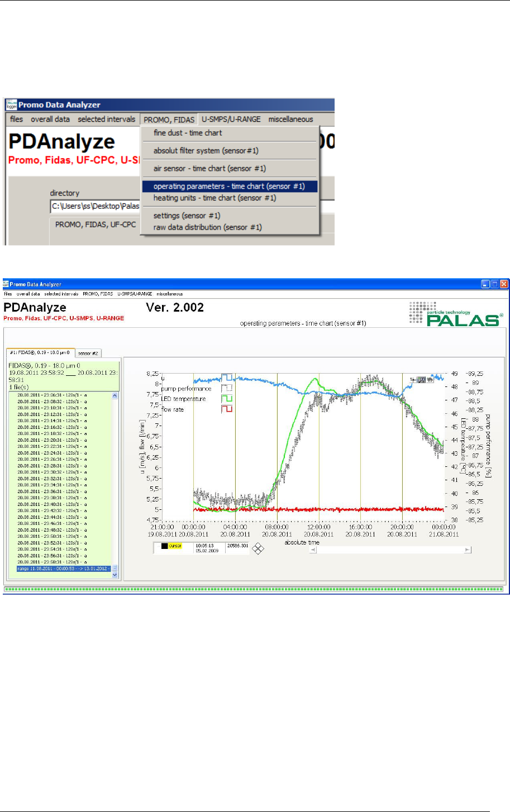The width and height of the screenshot is (510, 812).
Task: Select the 'PROMO, FIDAS, UF-CPC' tab under directory field
Action: pos(96,225)
